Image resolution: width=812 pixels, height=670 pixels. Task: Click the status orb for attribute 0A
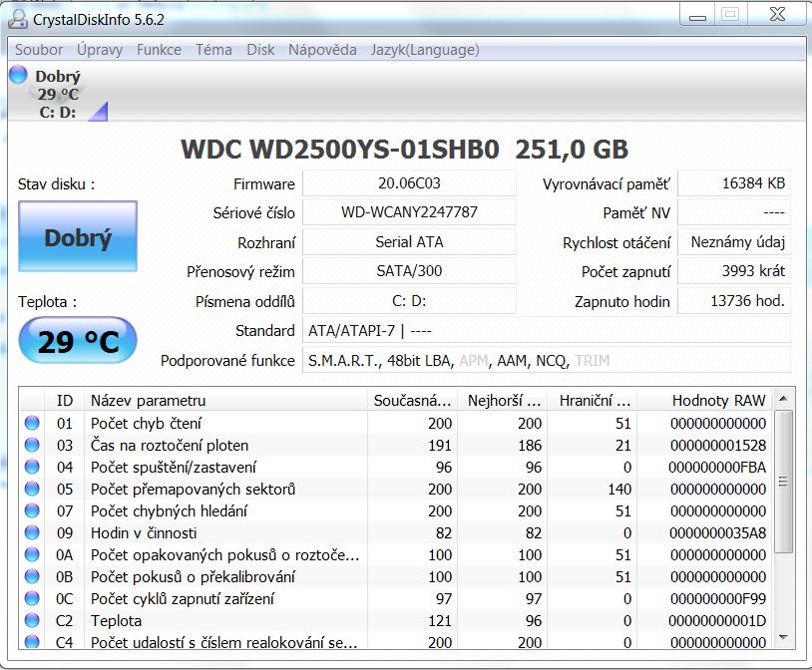[32, 554]
